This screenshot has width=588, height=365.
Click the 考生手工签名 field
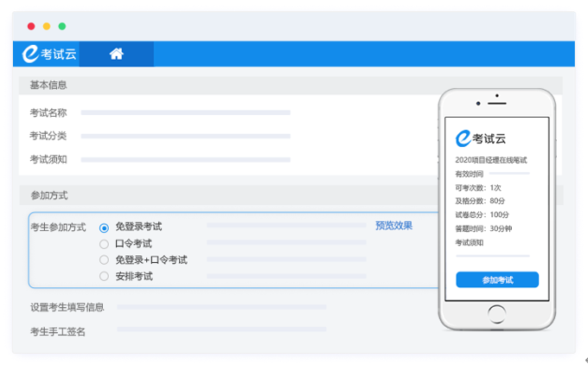click(x=221, y=330)
